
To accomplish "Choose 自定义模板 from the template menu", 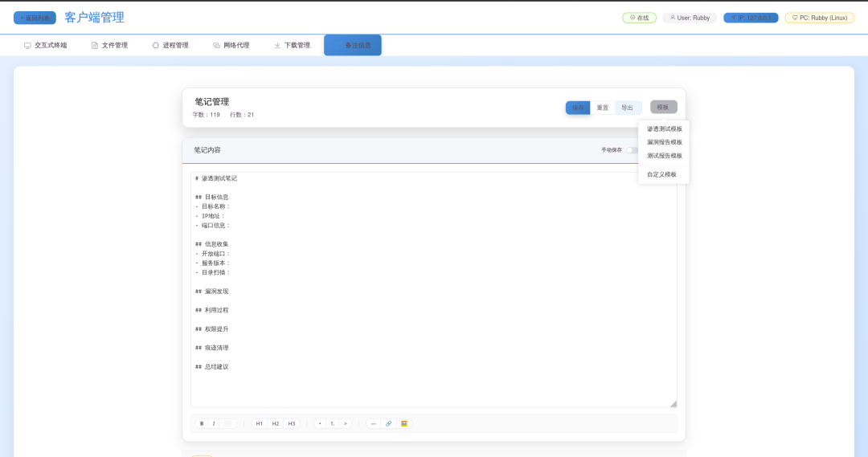I will pos(664,174).
